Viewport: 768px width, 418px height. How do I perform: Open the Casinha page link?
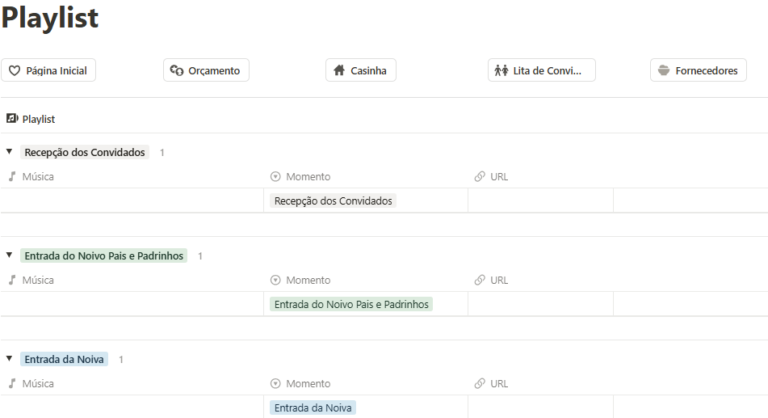(x=361, y=71)
